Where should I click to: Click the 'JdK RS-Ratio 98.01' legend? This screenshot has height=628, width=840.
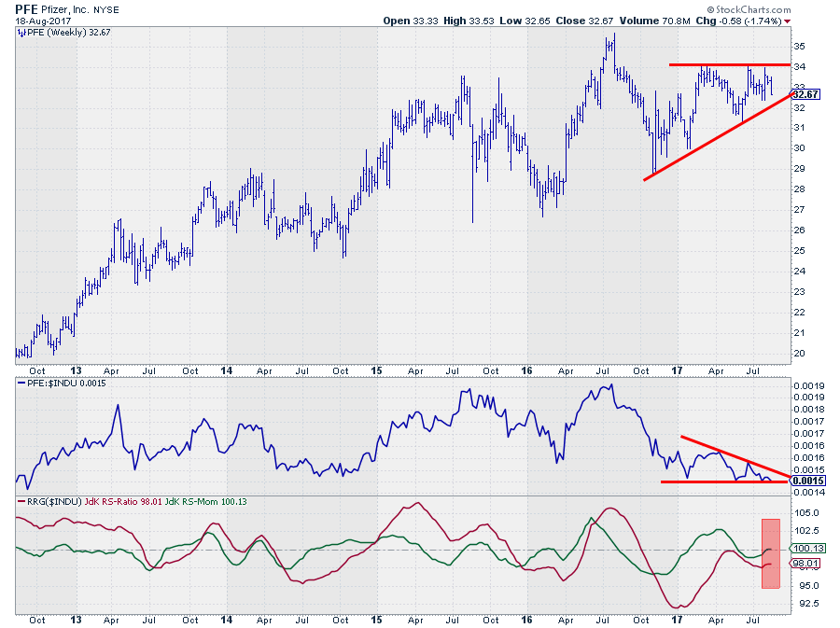click(x=122, y=502)
